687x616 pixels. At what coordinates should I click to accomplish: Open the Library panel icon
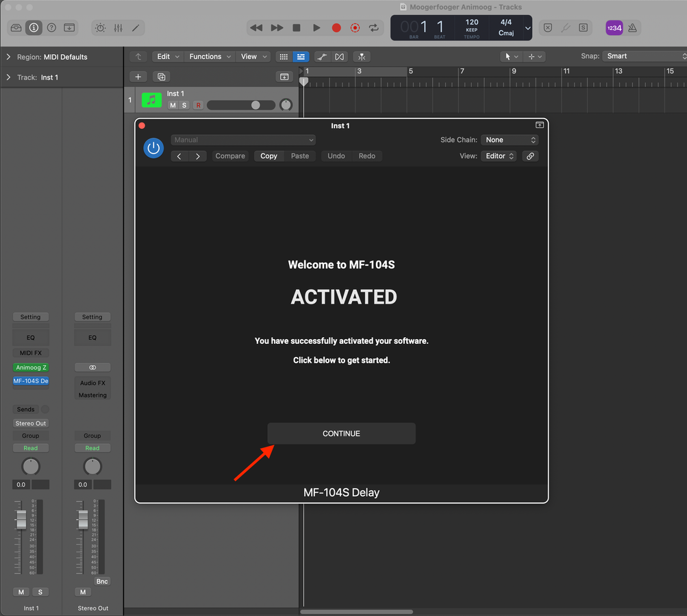pyautogui.click(x=16, y=27)
